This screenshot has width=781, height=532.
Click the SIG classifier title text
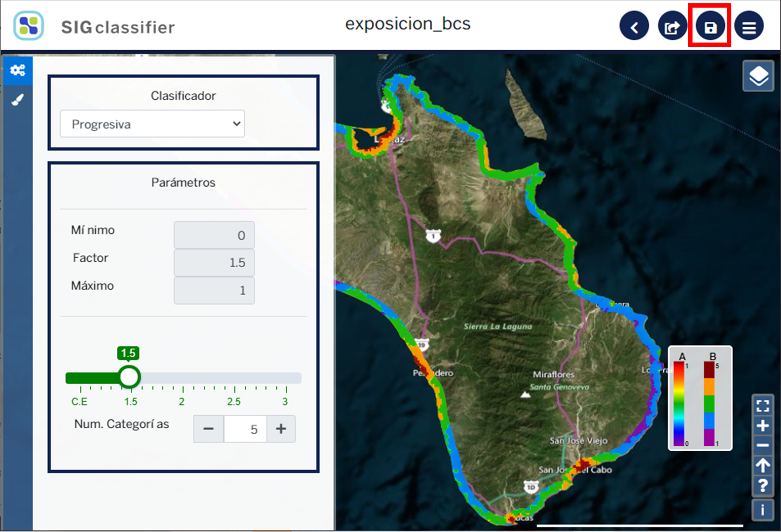(117, 27)
